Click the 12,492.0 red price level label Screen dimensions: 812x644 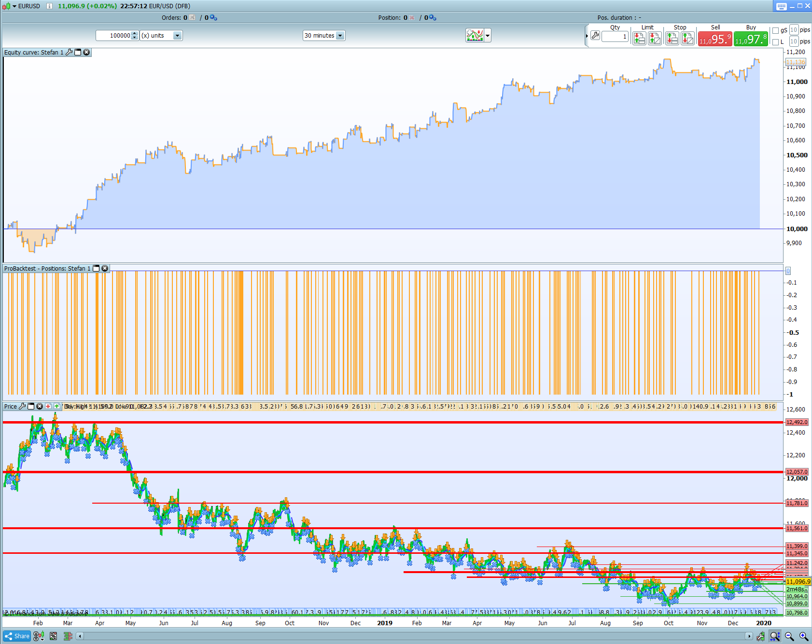click(797, 422)
